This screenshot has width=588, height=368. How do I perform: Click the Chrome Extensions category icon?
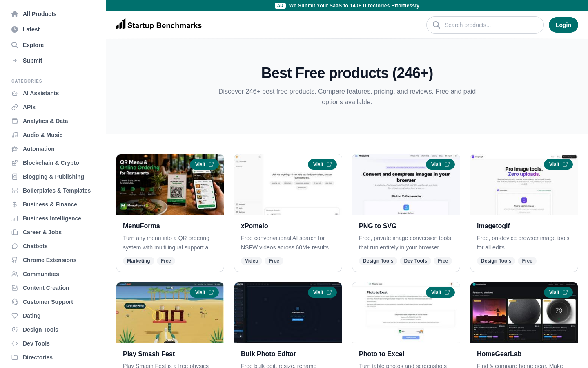click(15, 260)
